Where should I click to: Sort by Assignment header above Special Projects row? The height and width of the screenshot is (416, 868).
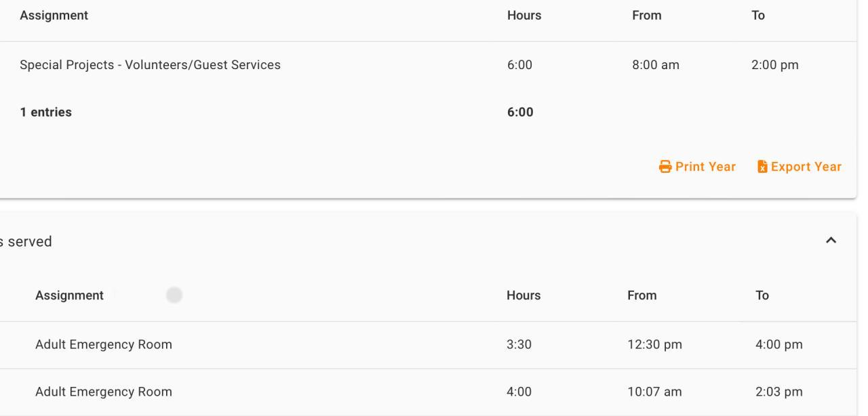(x=54, y=16)
